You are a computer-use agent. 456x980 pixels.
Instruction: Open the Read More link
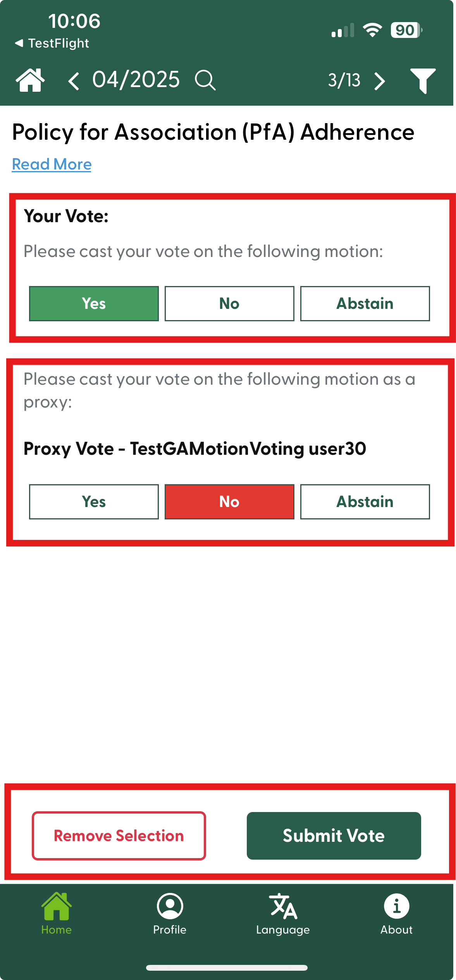[x=52, y=164]
